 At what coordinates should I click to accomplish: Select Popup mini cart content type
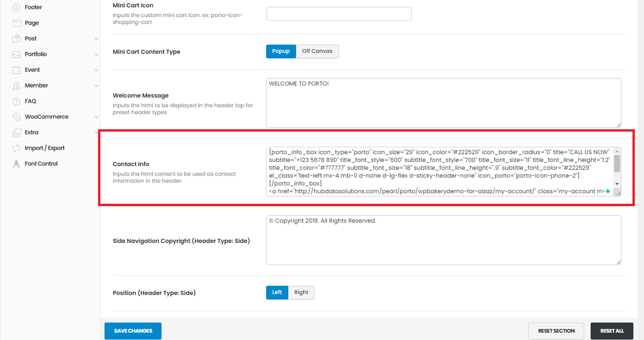pyautogui.click(x=281, y=51)
